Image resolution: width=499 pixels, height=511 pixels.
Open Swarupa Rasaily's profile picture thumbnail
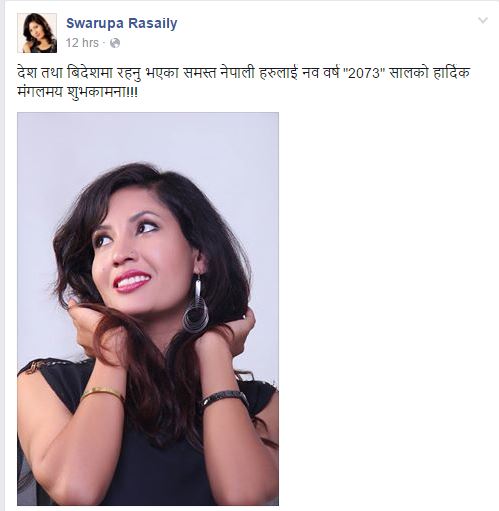(x=37, y=33)
